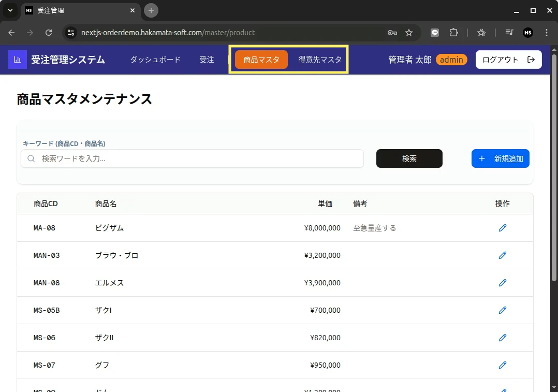Viewport: 558px width, 392px height.
Task: Click the 受注管理システム title link
Action: [x=68, y=60]
